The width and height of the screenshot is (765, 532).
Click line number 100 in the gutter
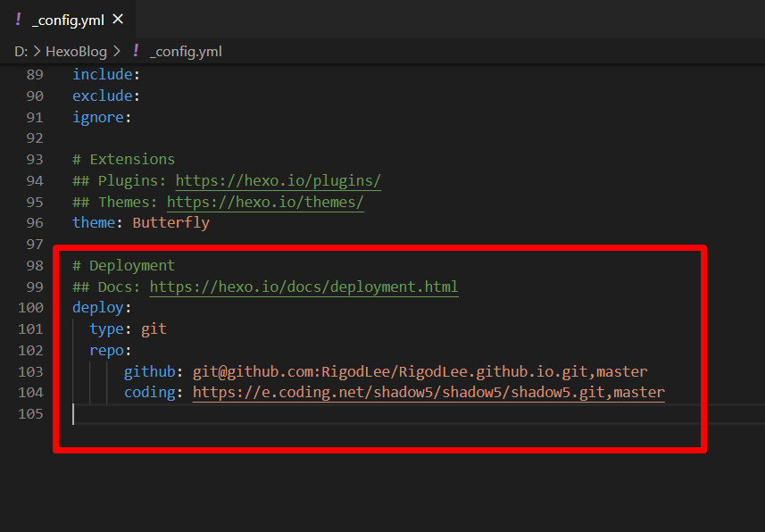click(x=30, y=307)
